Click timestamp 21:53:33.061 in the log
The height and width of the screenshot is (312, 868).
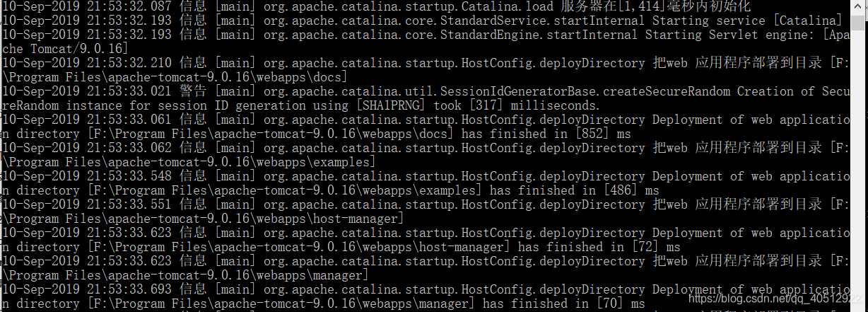[x=129, y=120]
